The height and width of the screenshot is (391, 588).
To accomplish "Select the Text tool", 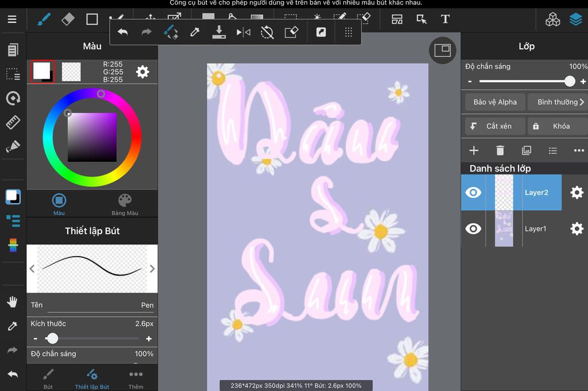I will click(x=445, y=19).
